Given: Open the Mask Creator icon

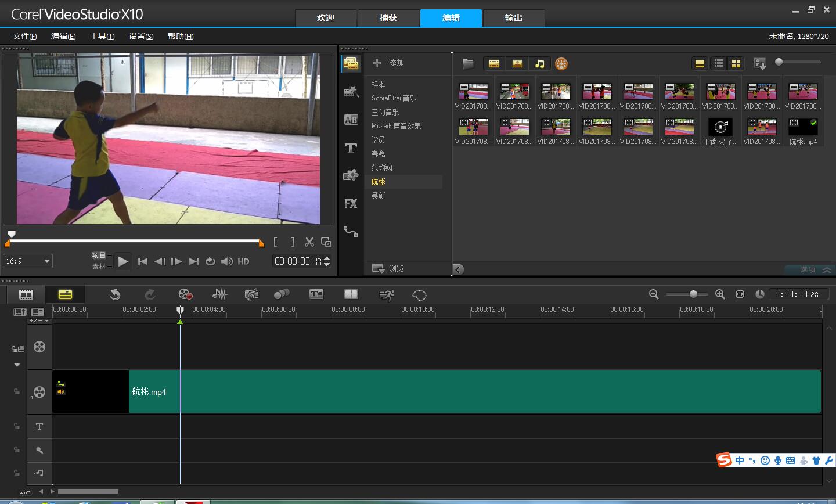Looking at the screenshot, I should coord(419,295).
